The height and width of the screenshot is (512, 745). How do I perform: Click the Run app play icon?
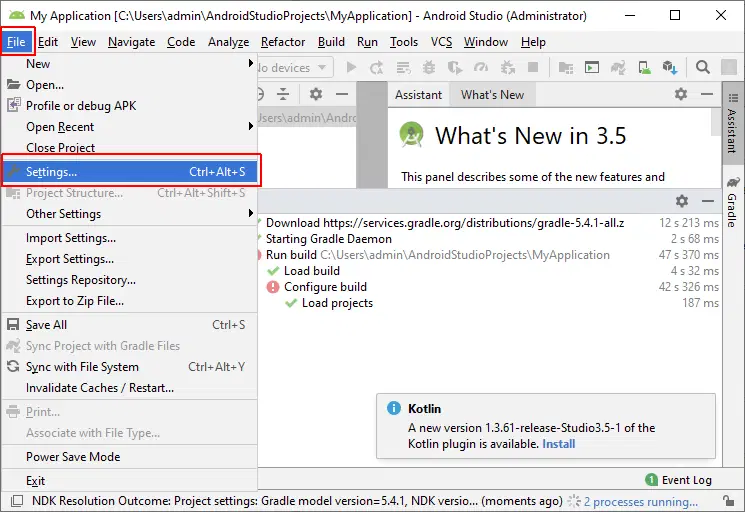[x=351, y=67]
